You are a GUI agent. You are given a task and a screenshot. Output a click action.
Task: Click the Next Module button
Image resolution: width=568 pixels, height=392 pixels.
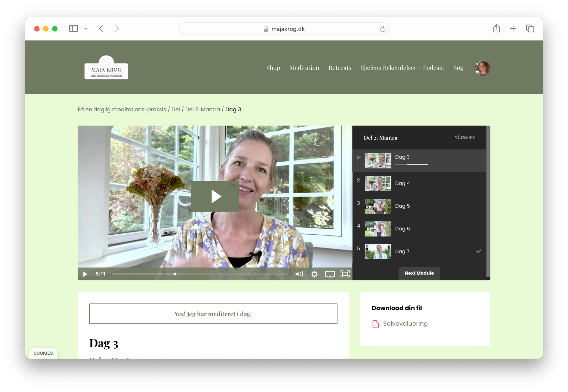coord(419,273)
